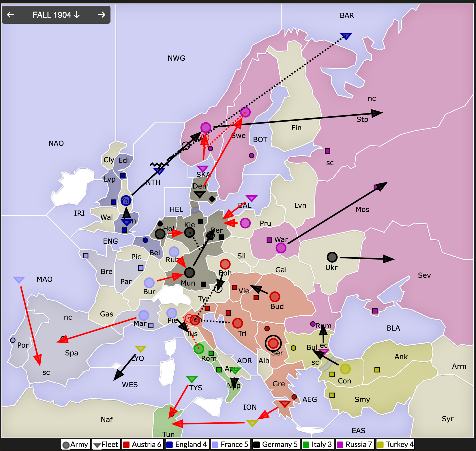Image resolution: width=476 pixels, height=451 pixels.
Task: Select the Russian army in War
Action: click(x=281, y=248)
